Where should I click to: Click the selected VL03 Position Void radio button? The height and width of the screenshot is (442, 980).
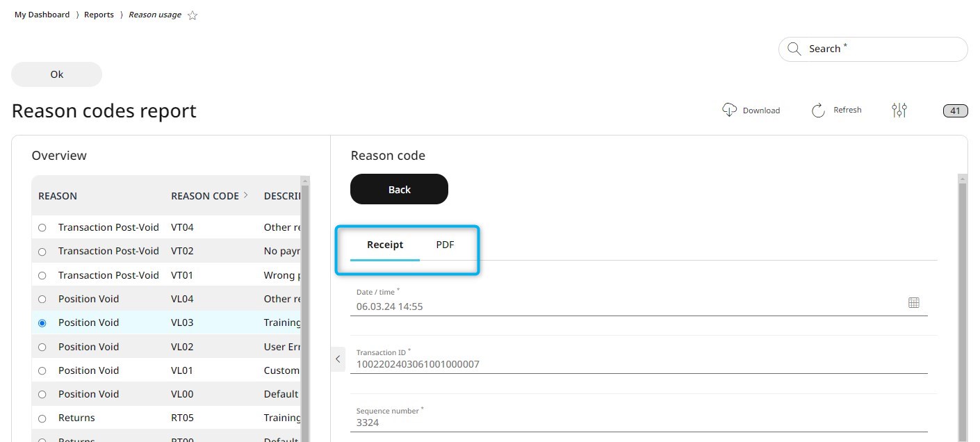42,323
